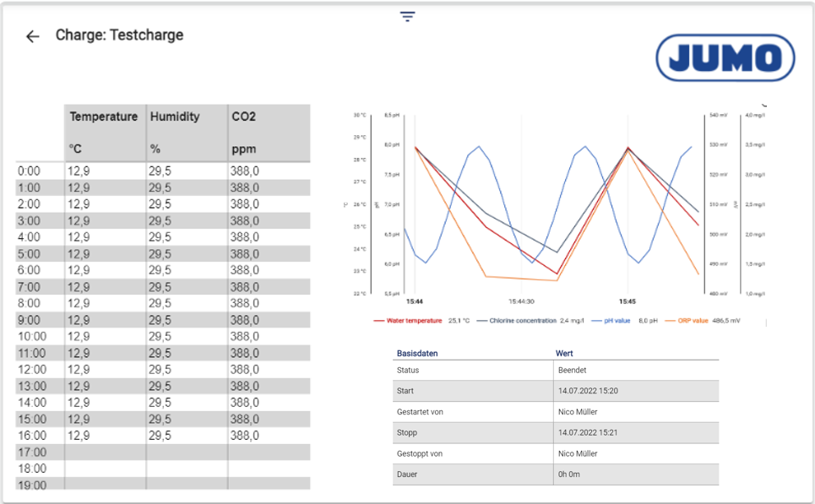Viewport: 815px width, 504px height.
Task: Click the Dauer row in Basisdaten table
Action: [x=556, y=474]
